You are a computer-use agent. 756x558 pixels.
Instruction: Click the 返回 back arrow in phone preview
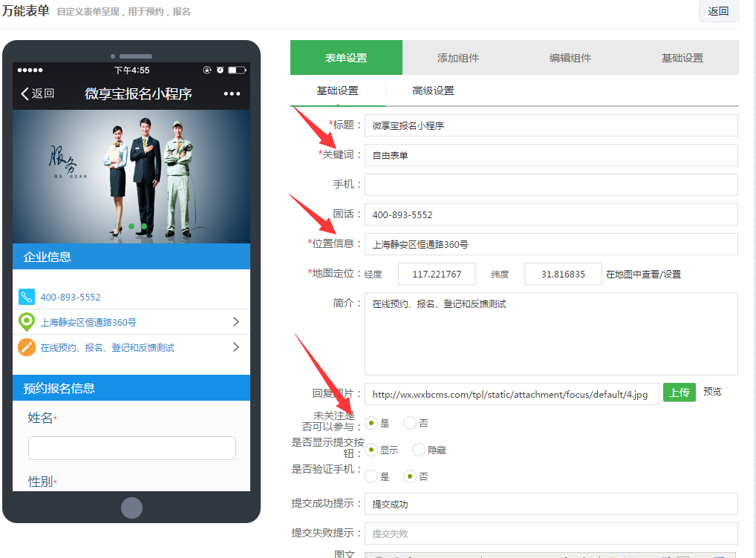pos(25,95)
